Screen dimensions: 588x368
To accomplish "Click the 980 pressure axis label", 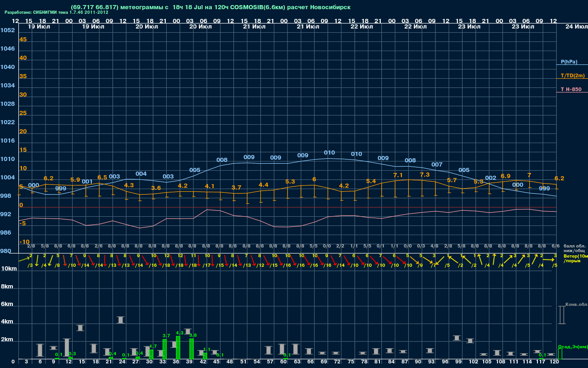I will 6,251.
